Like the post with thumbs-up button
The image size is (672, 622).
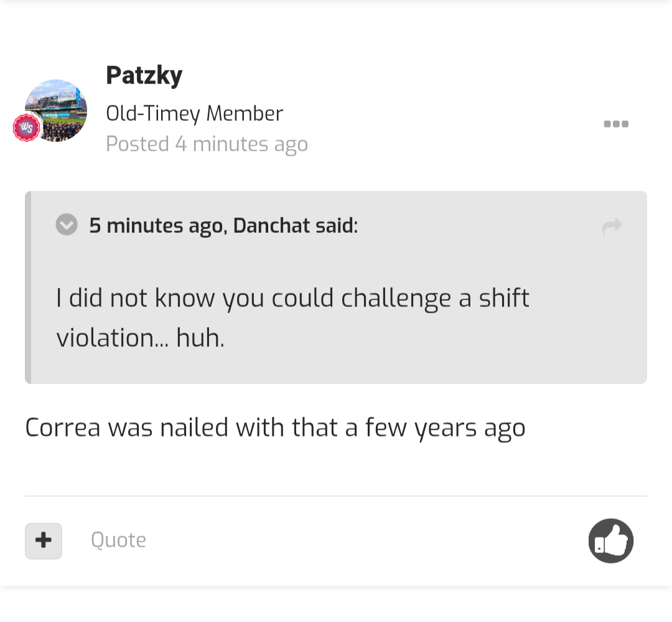pos(610,540)
